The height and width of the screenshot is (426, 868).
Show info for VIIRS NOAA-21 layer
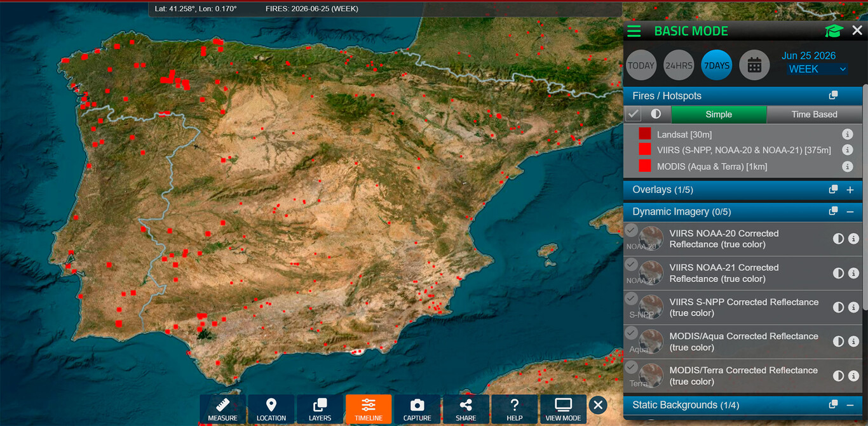tap(853, 273)
